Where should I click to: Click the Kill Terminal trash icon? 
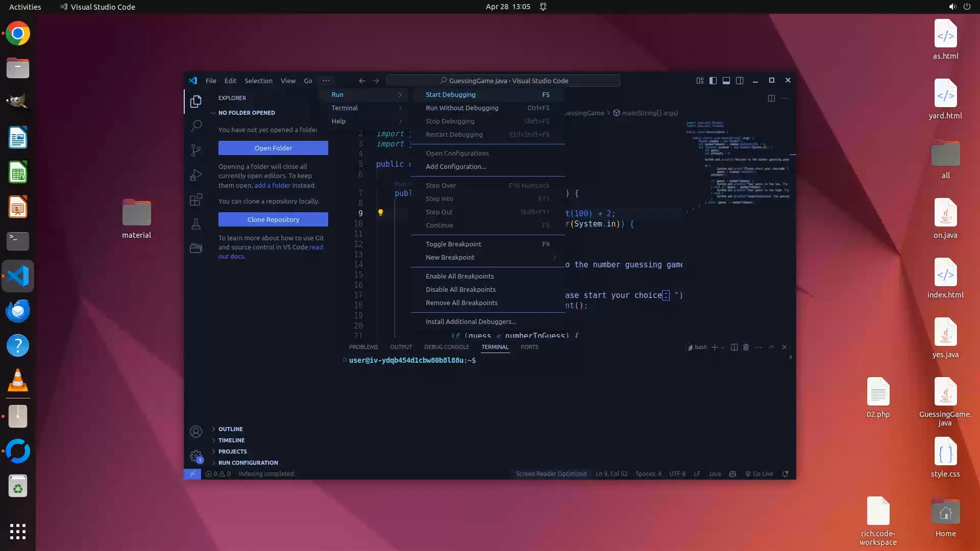tap(746, 347)
